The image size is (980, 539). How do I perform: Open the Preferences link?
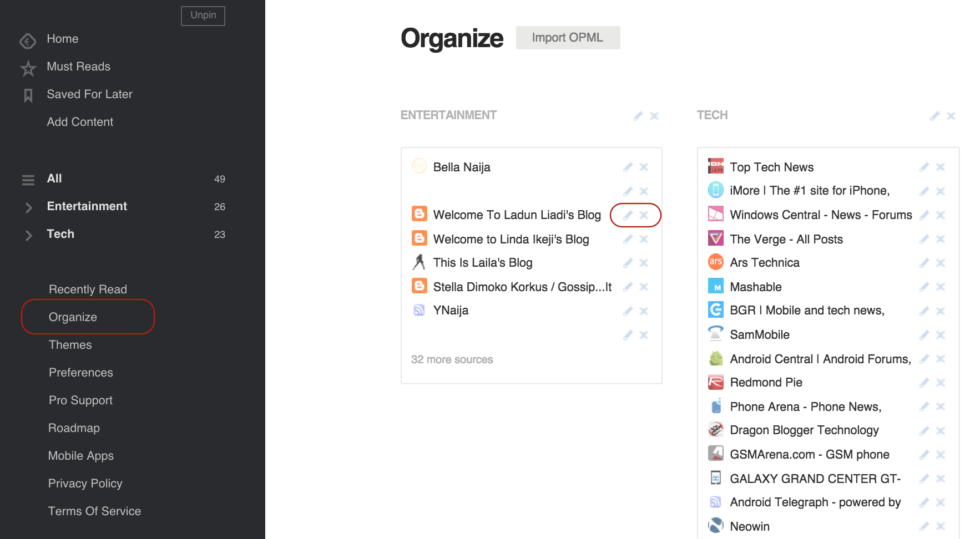[81, 373]
